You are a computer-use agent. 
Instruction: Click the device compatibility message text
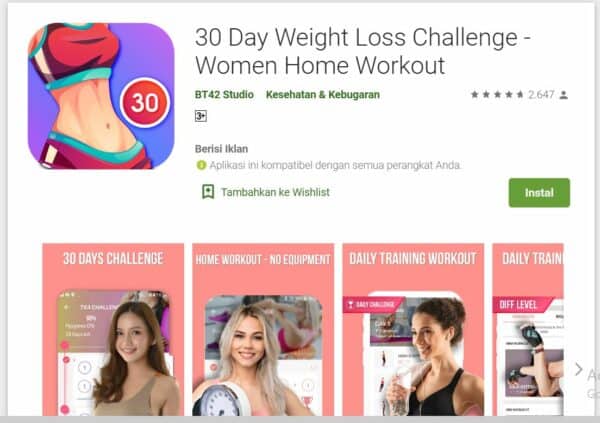(335, 165)
